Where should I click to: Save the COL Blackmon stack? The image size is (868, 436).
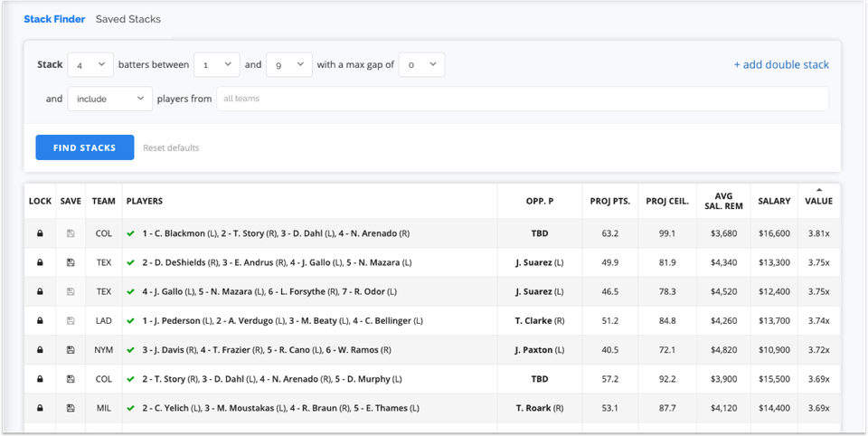[71, 233]
